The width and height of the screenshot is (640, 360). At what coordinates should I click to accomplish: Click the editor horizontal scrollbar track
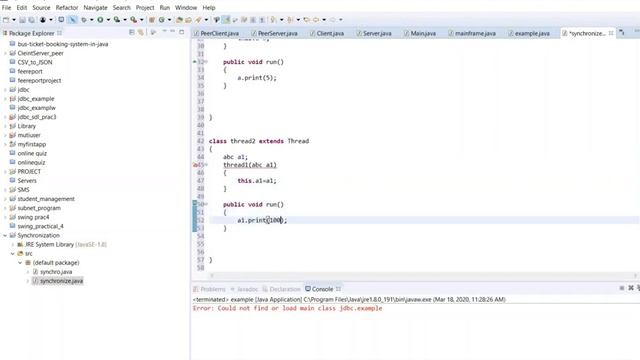423,276
